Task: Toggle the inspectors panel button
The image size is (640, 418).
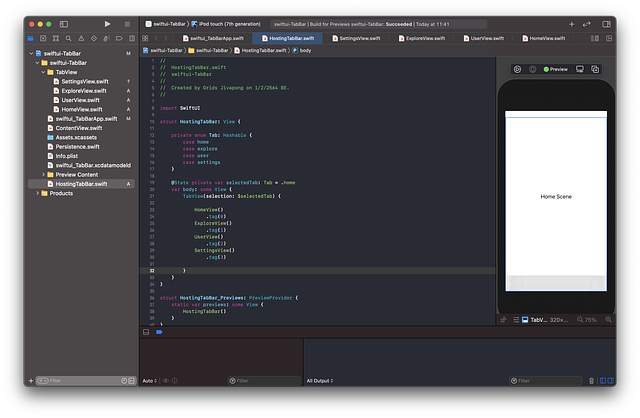Action: point(607,24)
